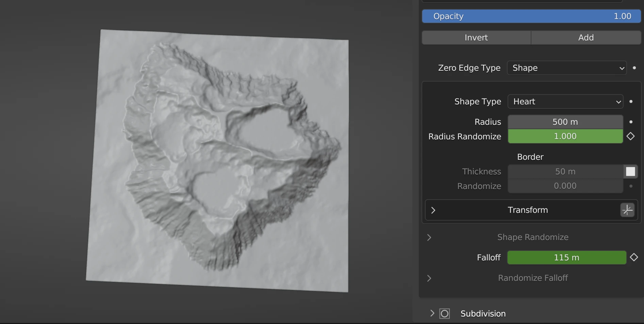644x324 pixels.
Task: Click the Radius 500 m field
Action: (x=565, y=122)
